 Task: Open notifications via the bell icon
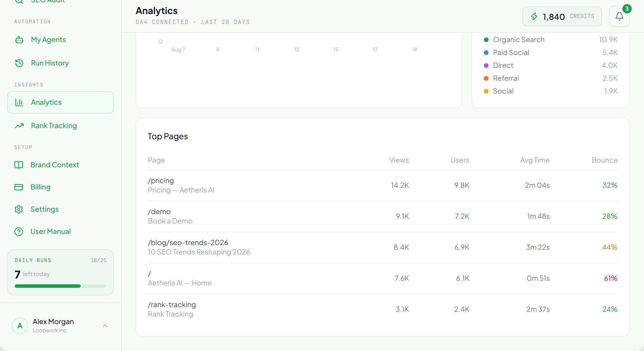pyautogui.click(x=619, y=16)
